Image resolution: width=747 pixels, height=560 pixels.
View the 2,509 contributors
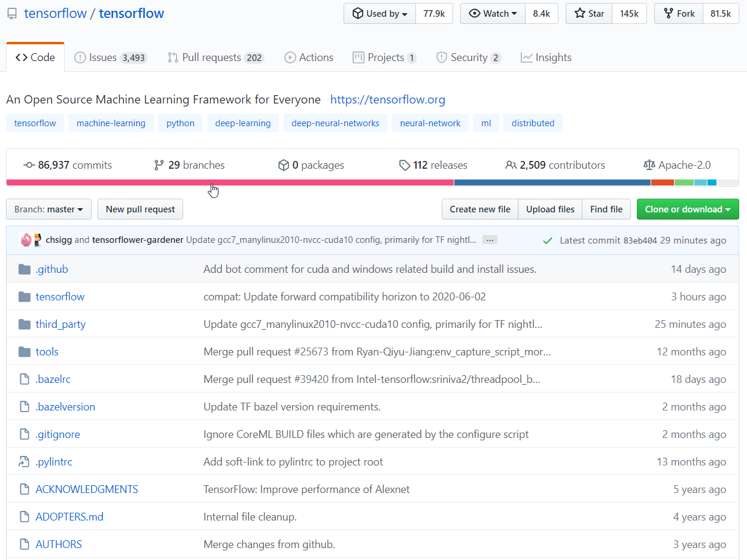555,165
